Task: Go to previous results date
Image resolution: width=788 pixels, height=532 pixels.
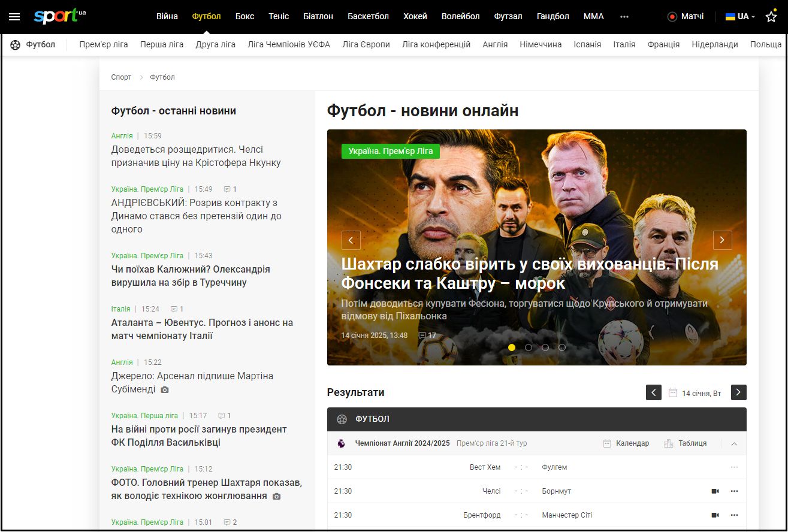Action: coord(654,392)
